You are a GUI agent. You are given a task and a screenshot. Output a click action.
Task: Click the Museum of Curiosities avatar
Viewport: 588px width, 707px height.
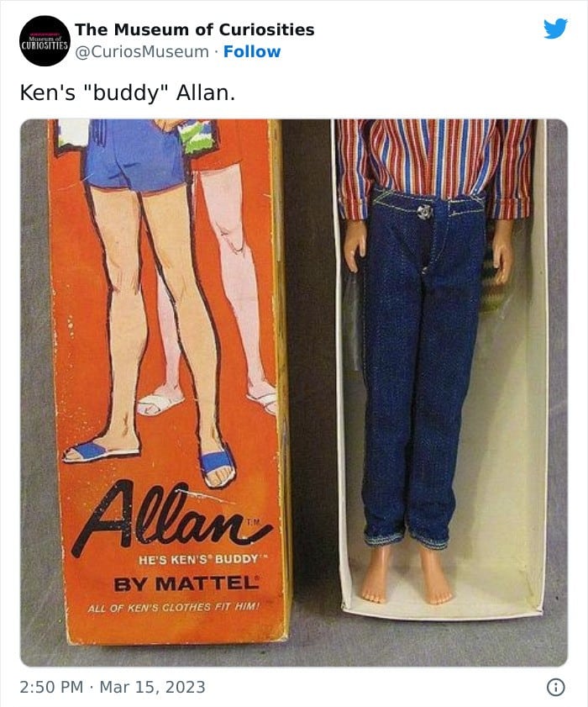[45, 40]
